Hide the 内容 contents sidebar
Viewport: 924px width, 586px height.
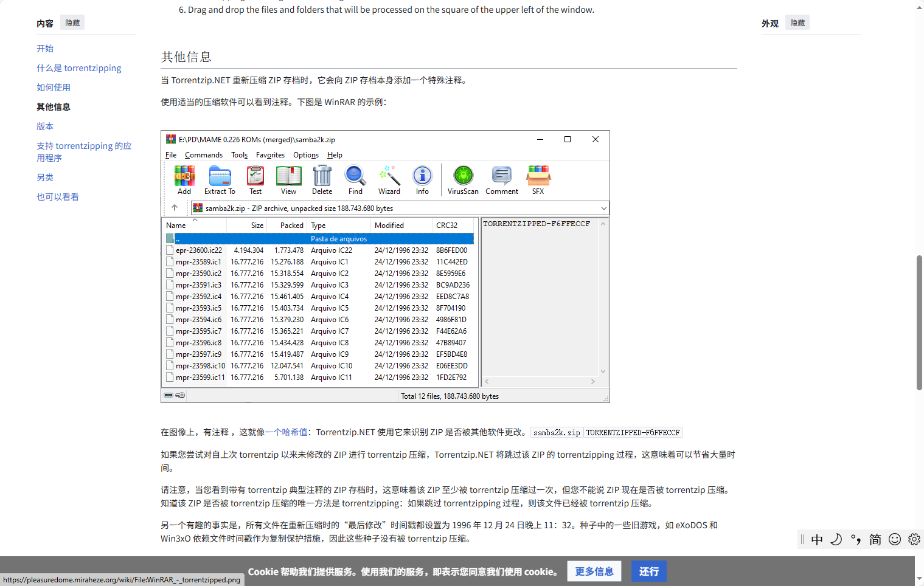pos(72,23)
